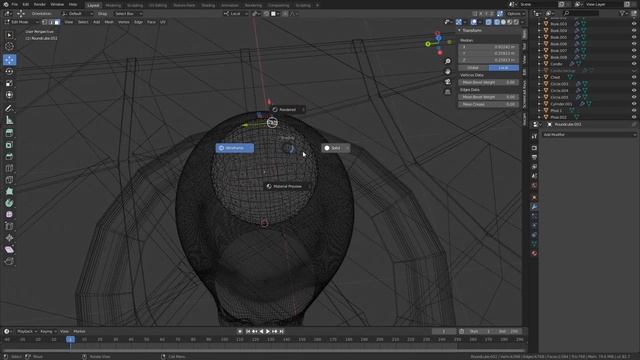Open the Vertex menu in viewport header
The height and width of the screenshot is (360, 640).
(x=124, y=22)
